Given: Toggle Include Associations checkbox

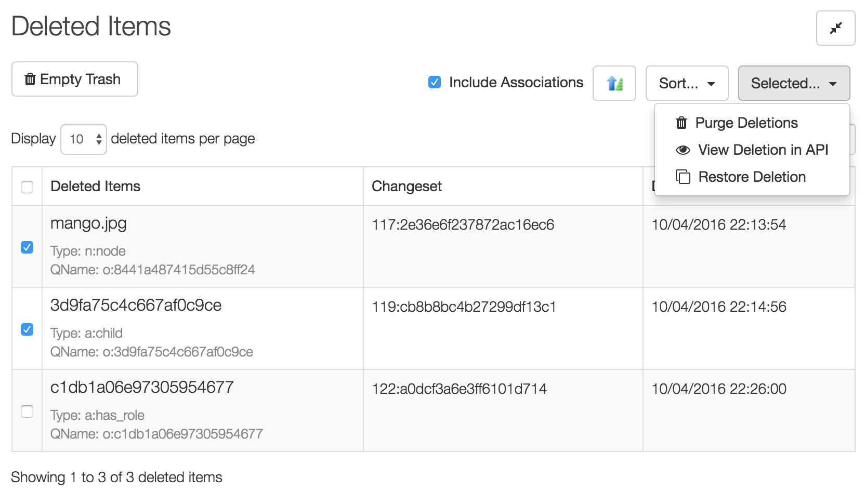Looking at the screenshot, I should [x=435, y=82].
